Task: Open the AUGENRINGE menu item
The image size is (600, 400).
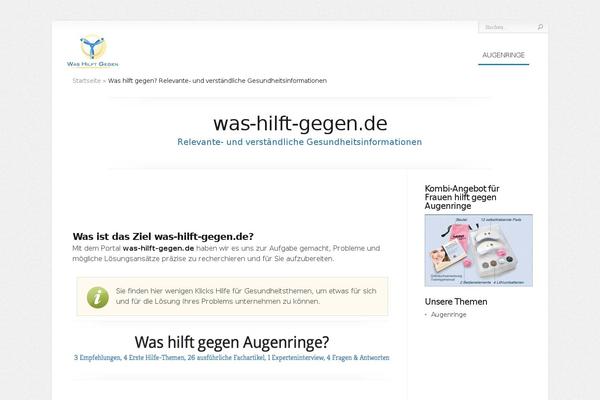Action: pyautogui.click(x=503, y=55)
